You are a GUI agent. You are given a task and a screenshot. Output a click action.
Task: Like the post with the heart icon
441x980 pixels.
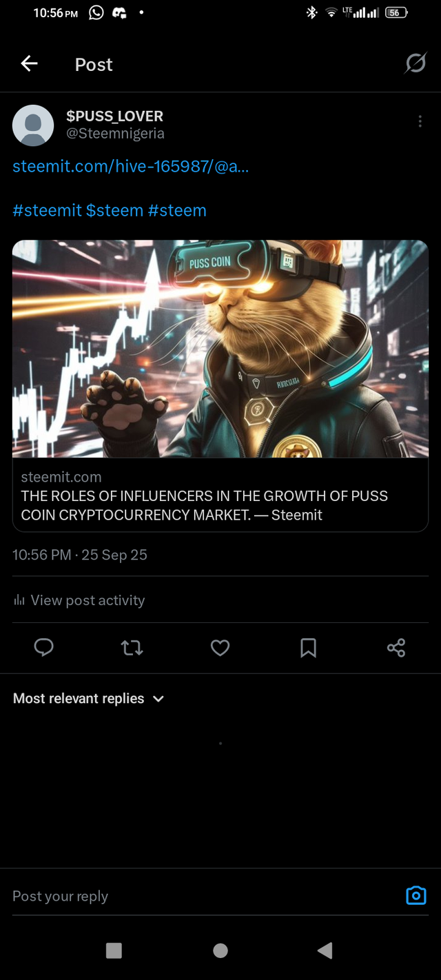pyautogui.click(x=220, y=647)
